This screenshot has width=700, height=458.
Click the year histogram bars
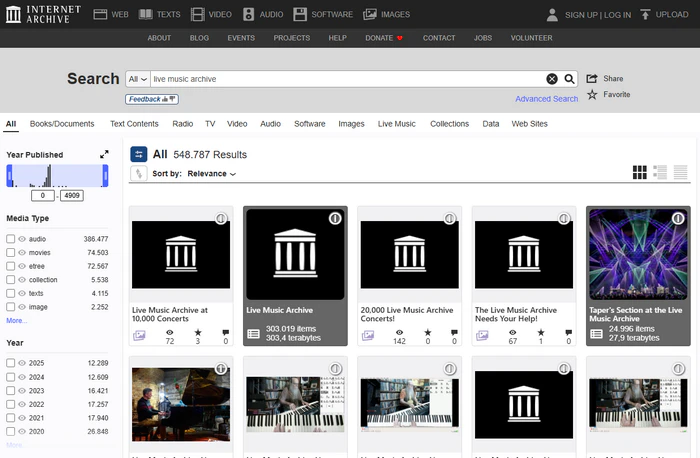click(x=57, y=175)
